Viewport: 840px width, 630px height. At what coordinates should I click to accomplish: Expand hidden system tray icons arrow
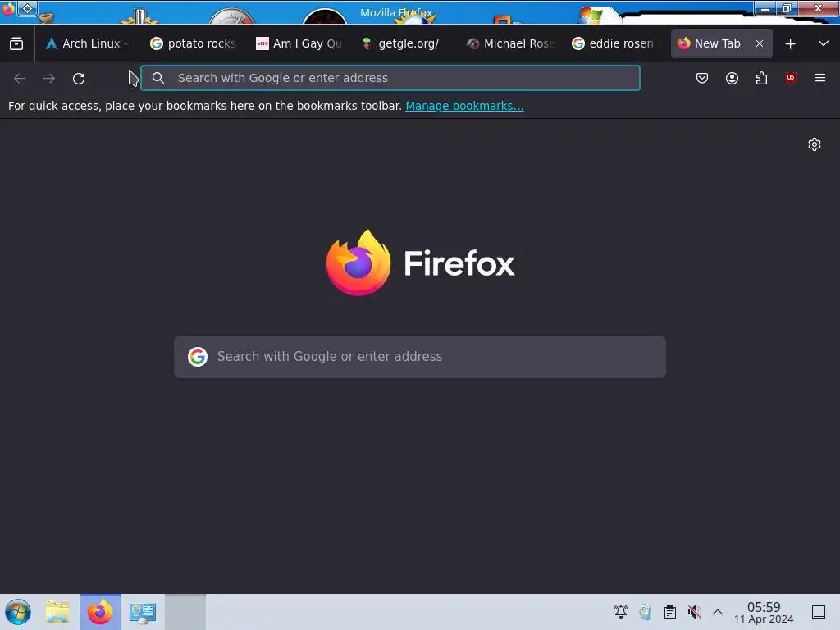718,612
